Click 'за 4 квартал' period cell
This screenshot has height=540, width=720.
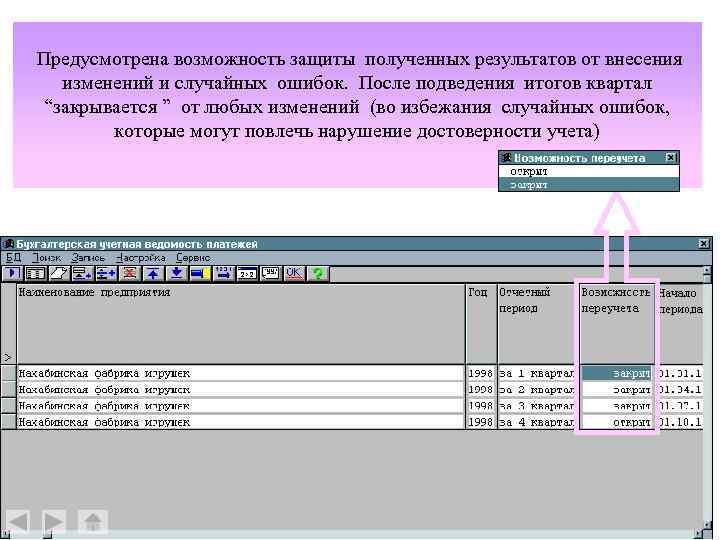click(x=536, y=422)
